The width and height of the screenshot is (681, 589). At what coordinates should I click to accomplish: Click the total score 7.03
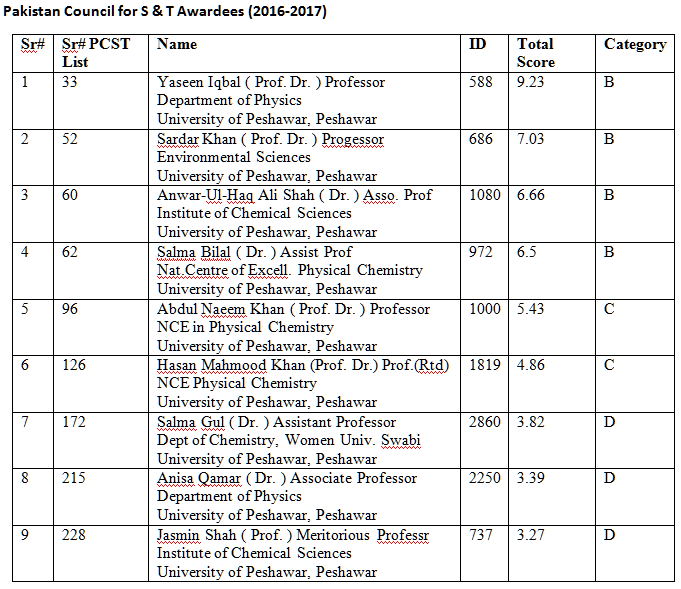coord(530,139)
